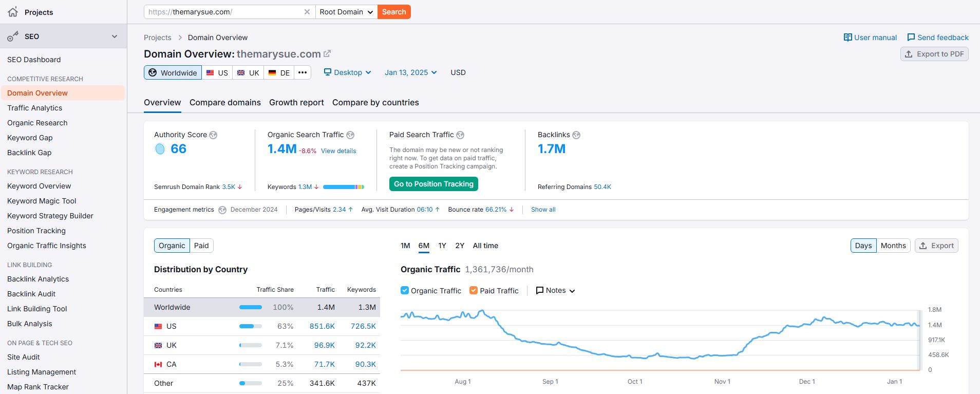Open the Projects home icon
Image resolution: width=980 pixels, height=394 pixels.
tap(13, 12)
